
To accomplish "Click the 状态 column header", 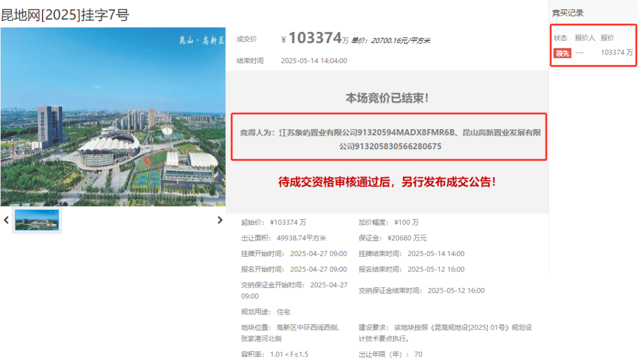I will (x=560, y=38).
